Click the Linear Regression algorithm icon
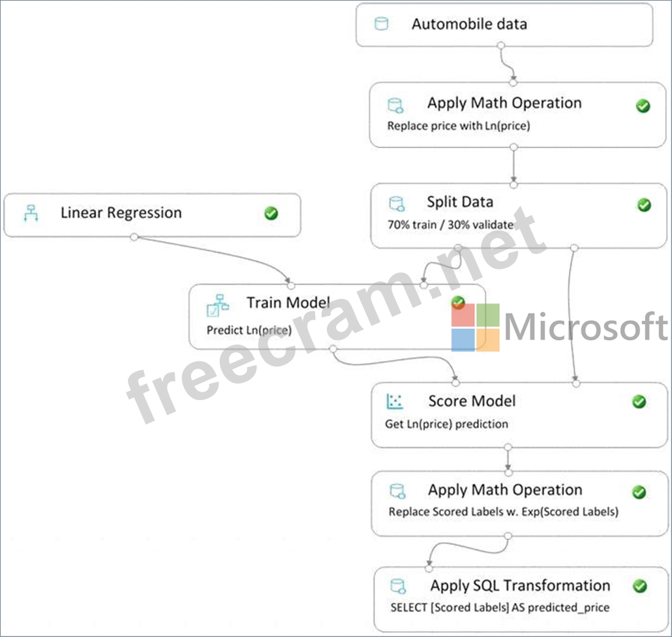This screenshot has height=637, width=672. pyautogui.click(x=31, y=213)
